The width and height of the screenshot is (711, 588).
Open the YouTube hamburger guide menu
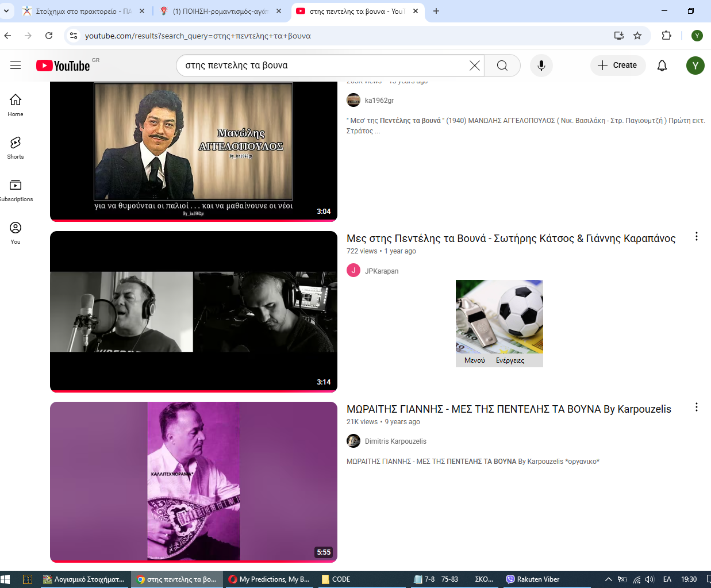pos(16,66)
